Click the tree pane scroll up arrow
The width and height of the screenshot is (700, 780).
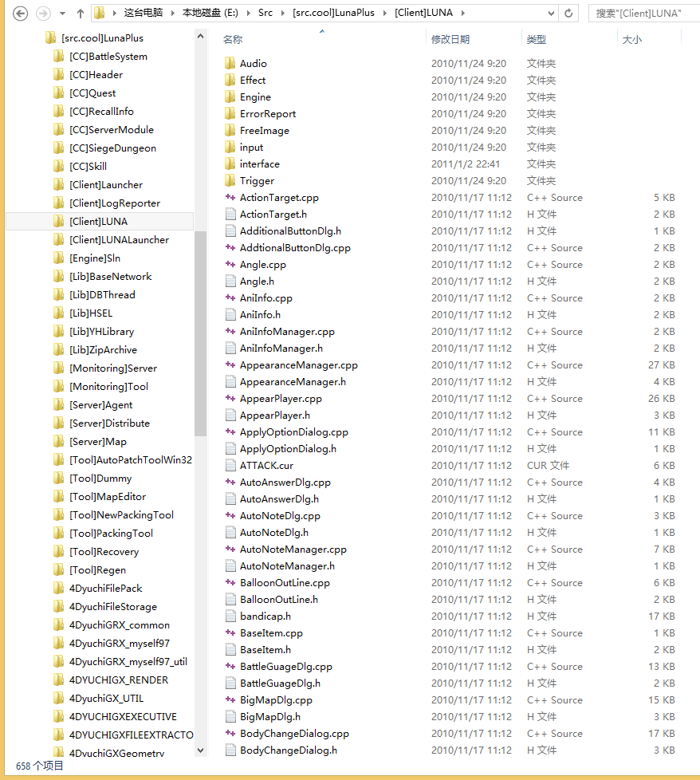(200, 36)
